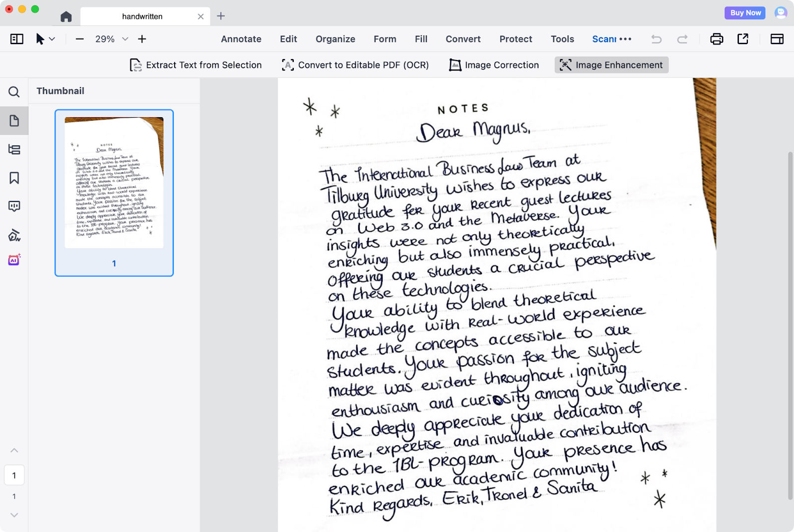Open the bookmarks panel icon
The width and height of the screenshot is (794, 532).
14,178
